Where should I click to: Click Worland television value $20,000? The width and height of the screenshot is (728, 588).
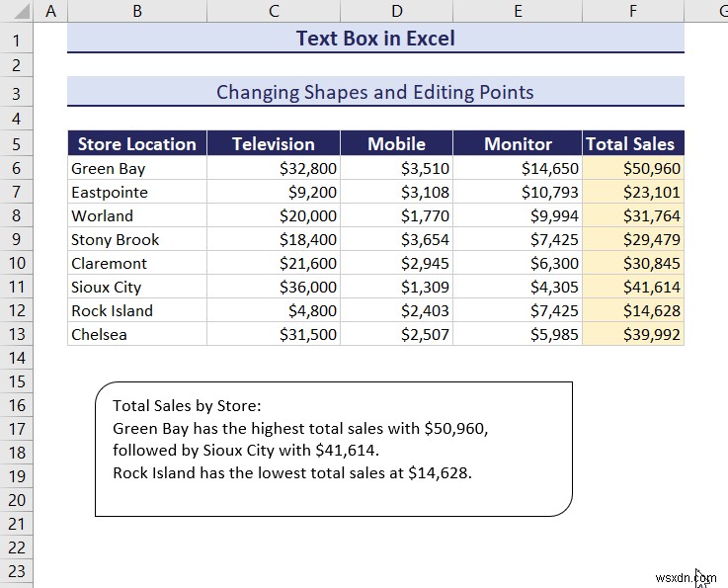pyautogui.click(x=274, y=215)
